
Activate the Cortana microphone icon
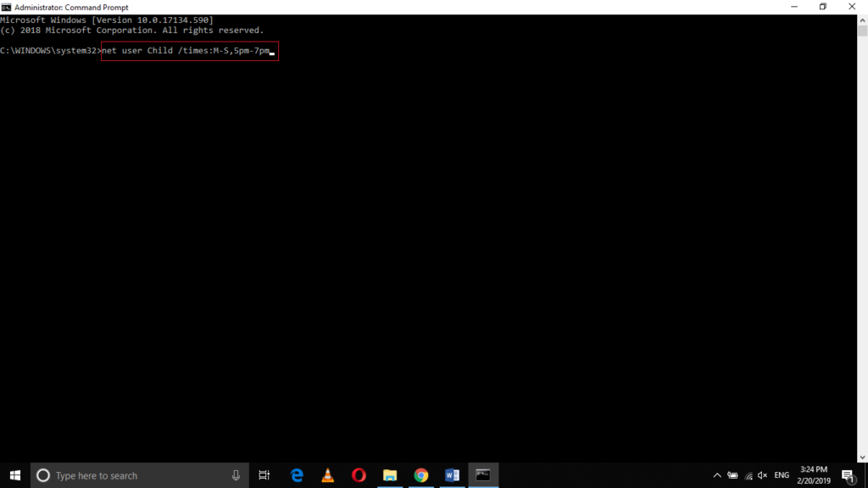236,475
